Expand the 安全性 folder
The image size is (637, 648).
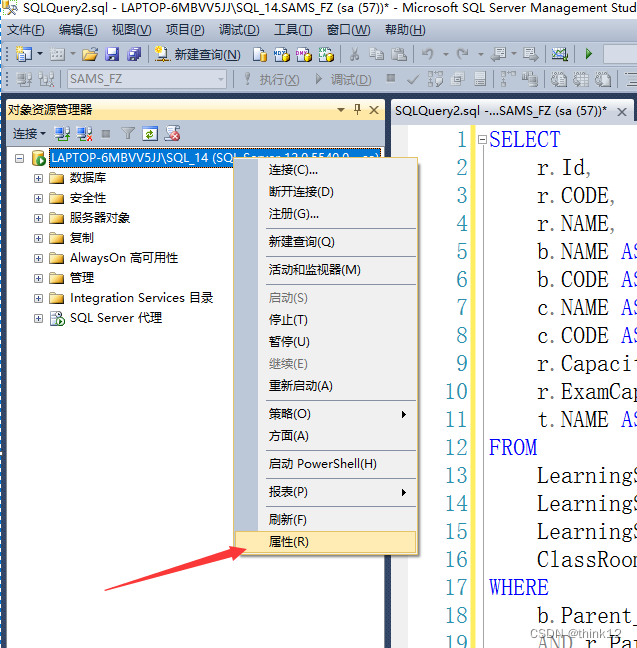click(38, 198)
